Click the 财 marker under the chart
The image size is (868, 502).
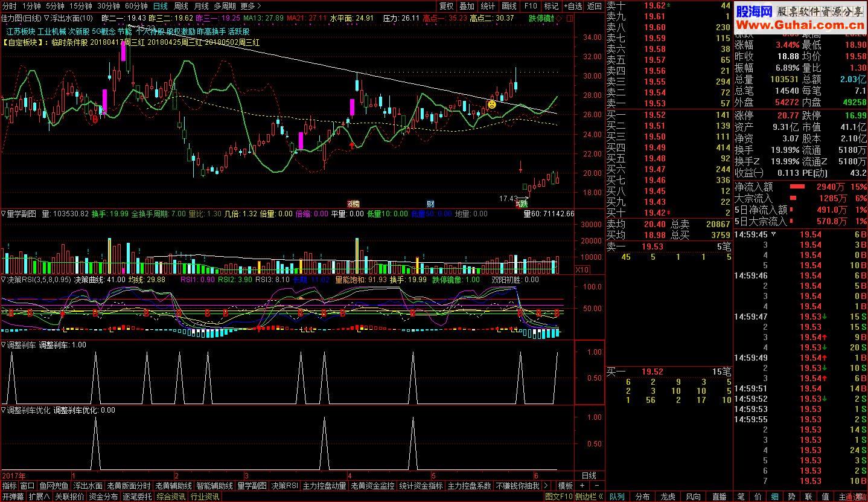(x=430, y=204)
